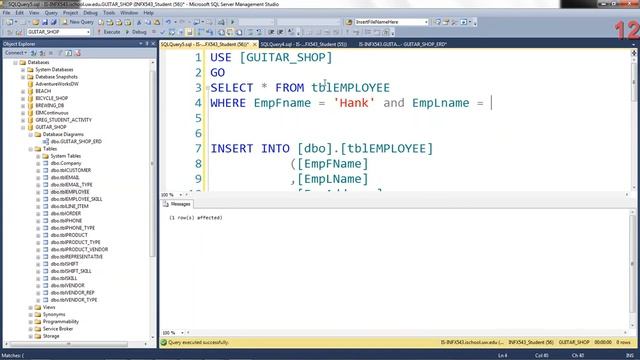
Task: Expand the BICYCLE_SHOP database node
Action: pos(23,98)
